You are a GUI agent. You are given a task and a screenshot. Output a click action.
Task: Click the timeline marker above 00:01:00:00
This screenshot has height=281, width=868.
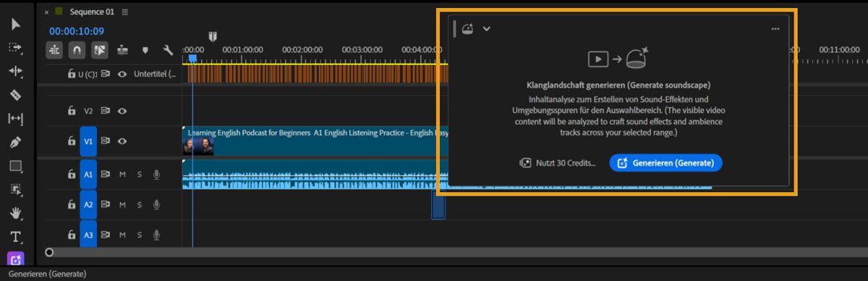tap(213, 36)
